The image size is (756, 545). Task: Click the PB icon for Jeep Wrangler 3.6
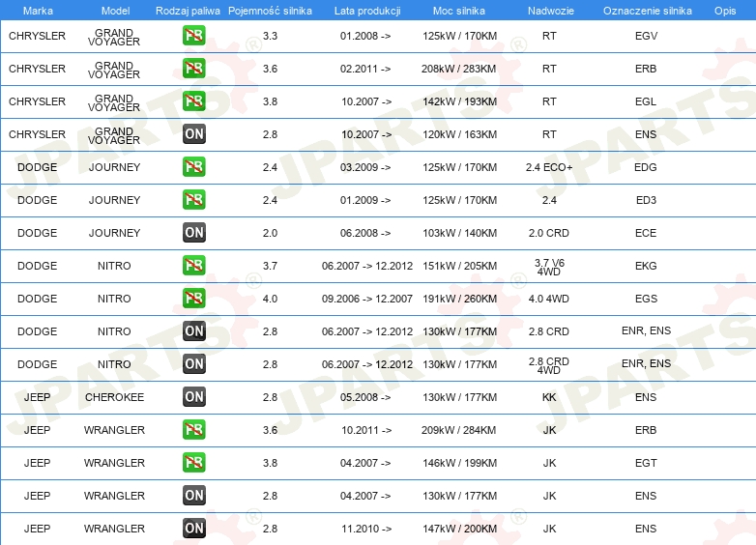(194, 431)
